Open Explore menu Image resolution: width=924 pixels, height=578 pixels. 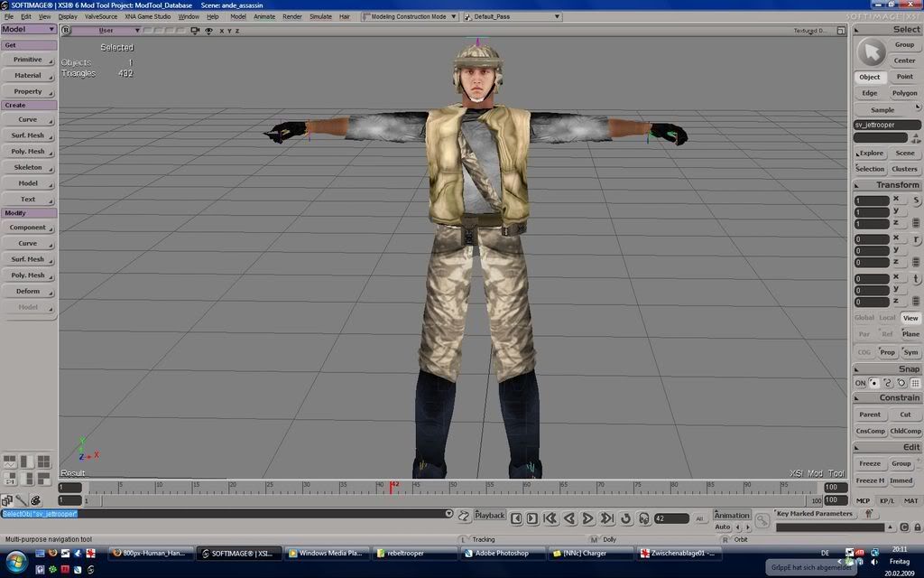coord(870,154)
